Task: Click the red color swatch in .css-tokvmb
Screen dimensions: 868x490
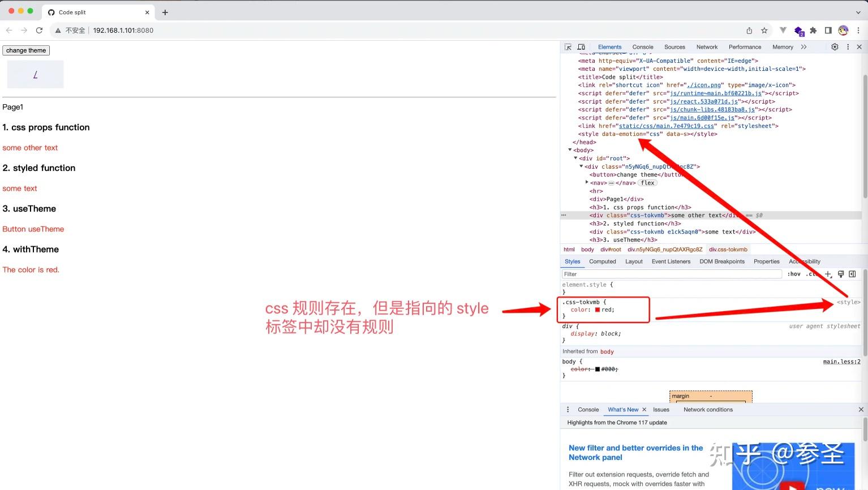Action: 597,310
